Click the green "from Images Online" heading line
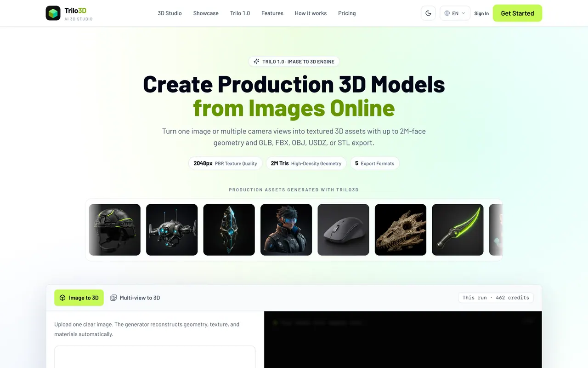The image size is (588, 368). tap(294, 108)
